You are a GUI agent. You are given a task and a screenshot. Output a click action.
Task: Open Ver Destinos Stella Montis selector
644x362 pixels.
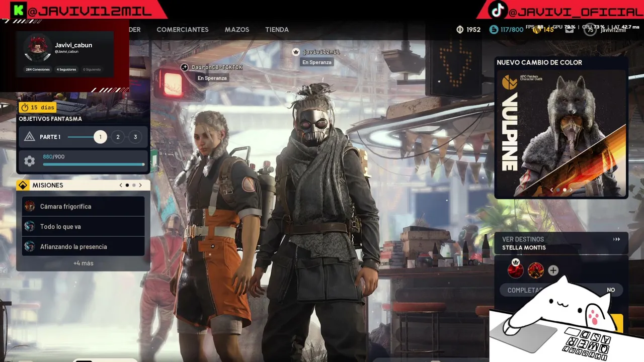[x=561, y=243]
